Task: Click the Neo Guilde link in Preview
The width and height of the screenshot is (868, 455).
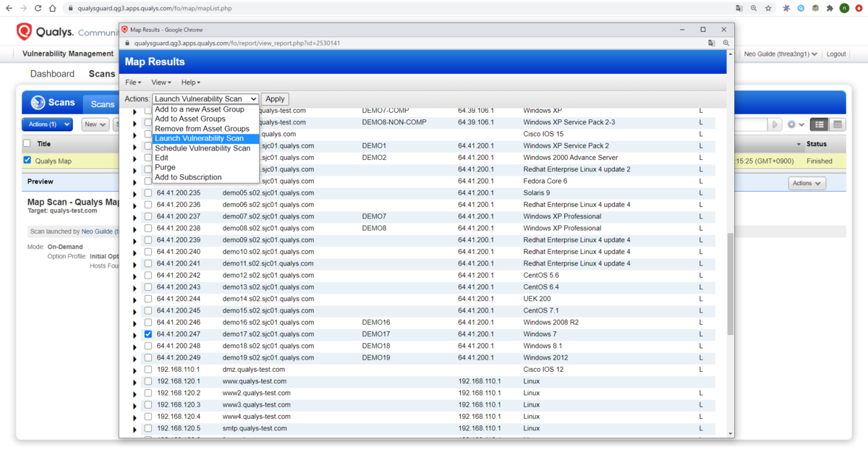Action: click(x=99, y=231)
